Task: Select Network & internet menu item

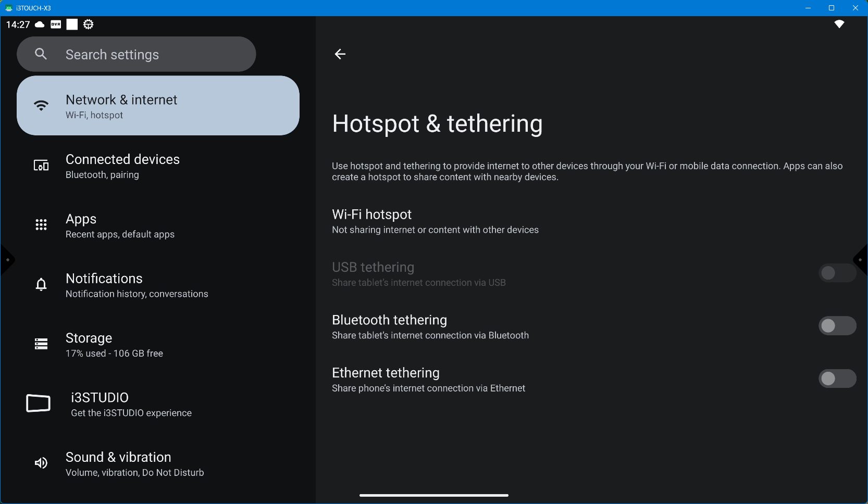Action: click(158, 106)
